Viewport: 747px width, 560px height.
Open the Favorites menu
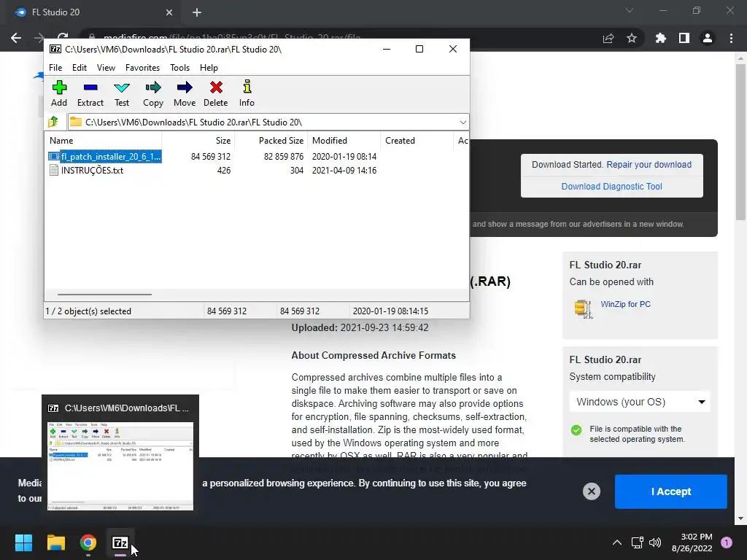[x=142, y=68]
